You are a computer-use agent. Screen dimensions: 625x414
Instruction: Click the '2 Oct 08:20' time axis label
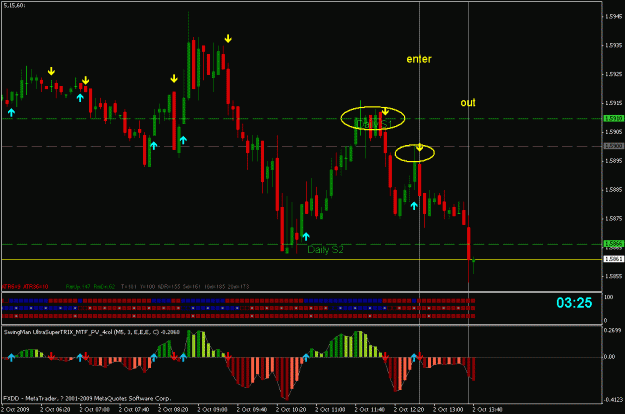173,409
